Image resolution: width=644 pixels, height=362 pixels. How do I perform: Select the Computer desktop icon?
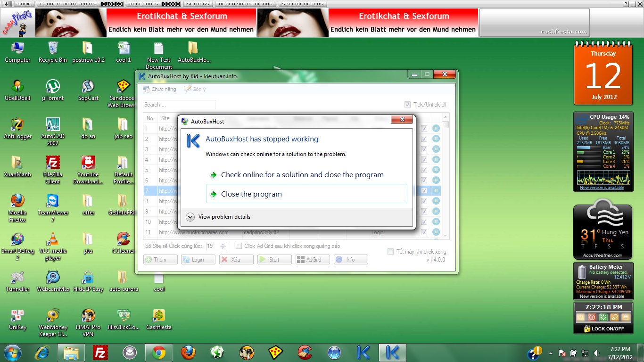click(17, 52)
